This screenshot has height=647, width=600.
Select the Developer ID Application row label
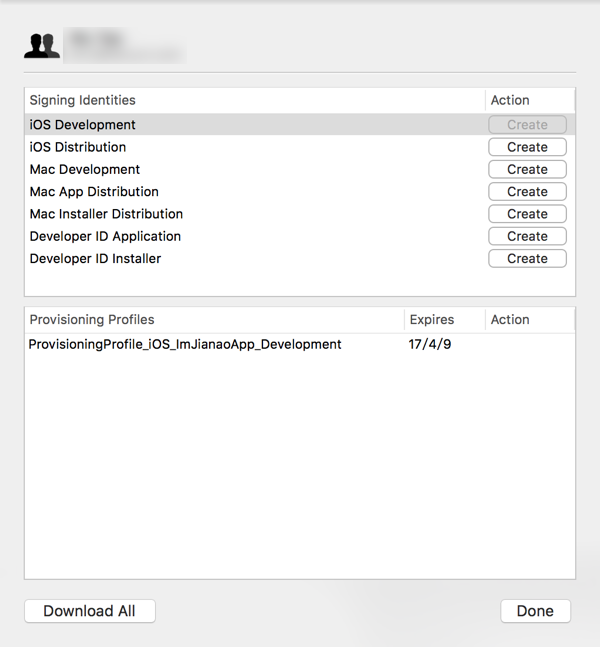(x=105, y=236)
